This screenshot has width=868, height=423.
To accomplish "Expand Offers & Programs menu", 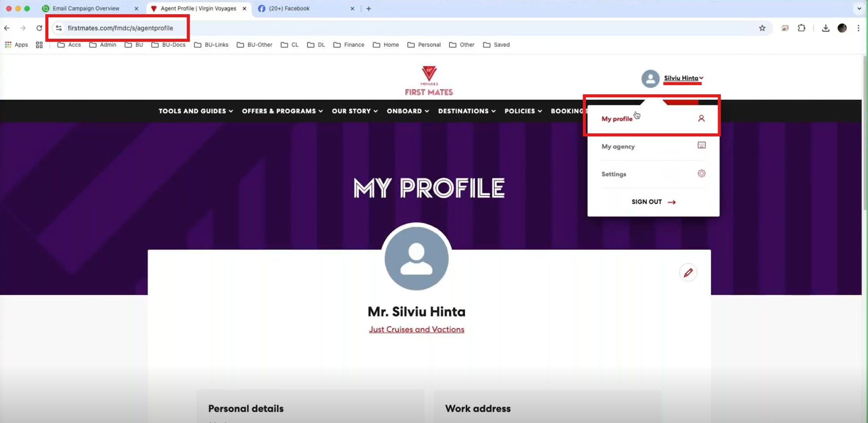I will pos(283,111).
